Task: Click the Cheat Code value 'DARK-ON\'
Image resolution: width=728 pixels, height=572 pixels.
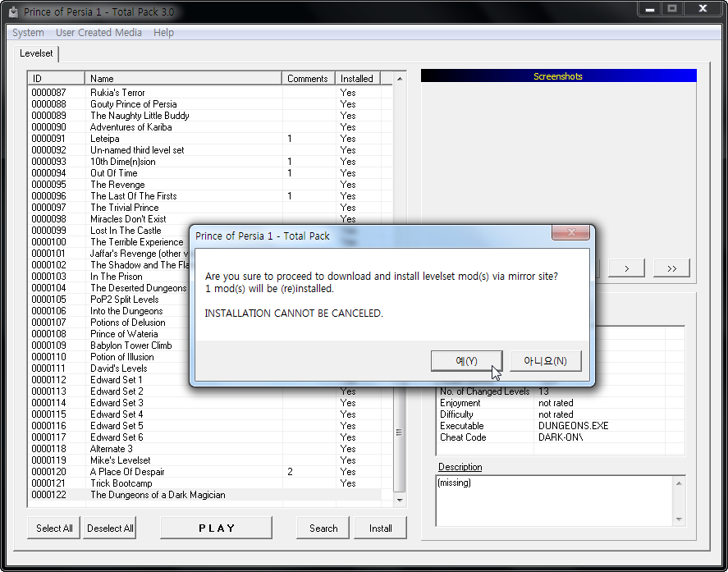Action: point(561,437)
